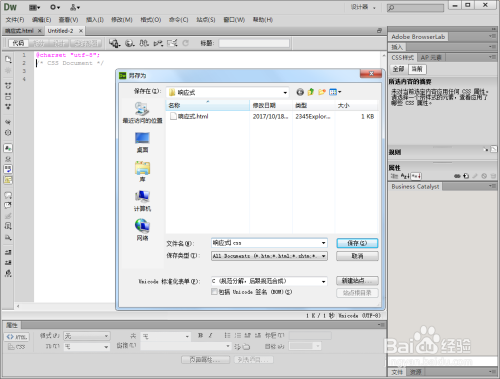Open Computer (计算机) in dialog sidebar
The width and height of the screenshot is (500, 379).
tap(142, 201)
